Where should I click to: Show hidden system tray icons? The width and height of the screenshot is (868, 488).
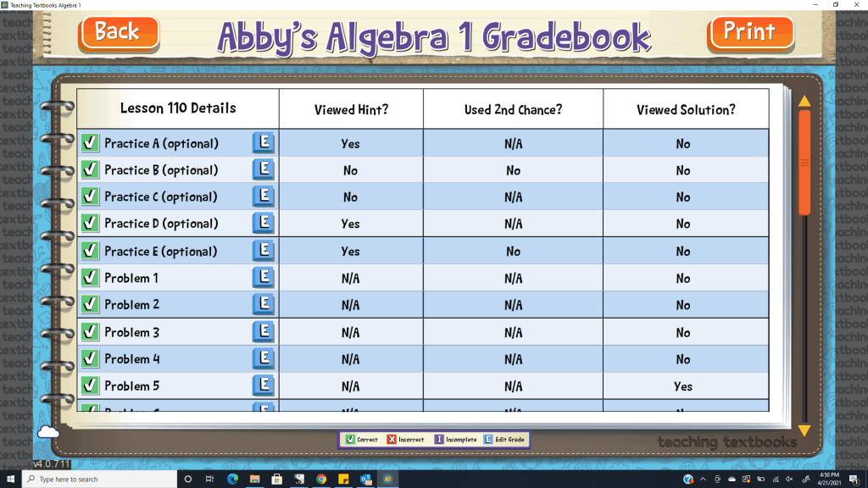pyautogui.click(x=703, y=480)
